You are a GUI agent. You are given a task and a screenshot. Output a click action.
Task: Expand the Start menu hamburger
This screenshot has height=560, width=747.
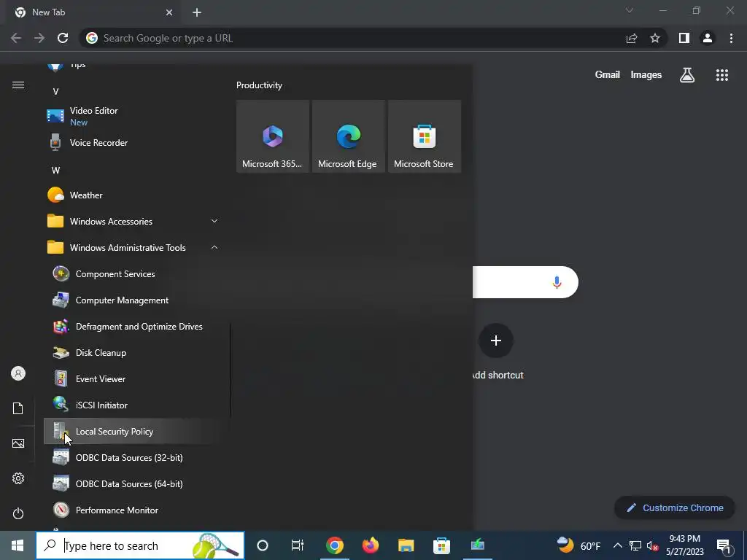(x=18, y=85)
